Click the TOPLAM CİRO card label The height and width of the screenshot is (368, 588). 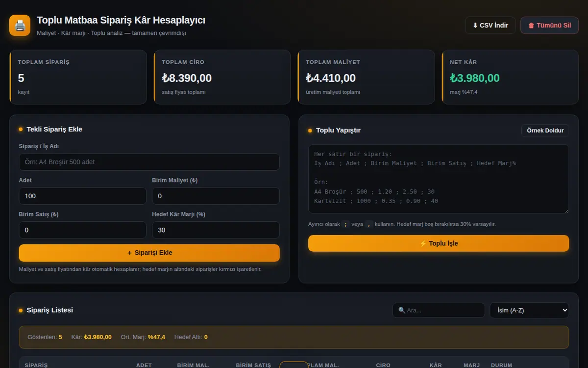click(183, 62)
